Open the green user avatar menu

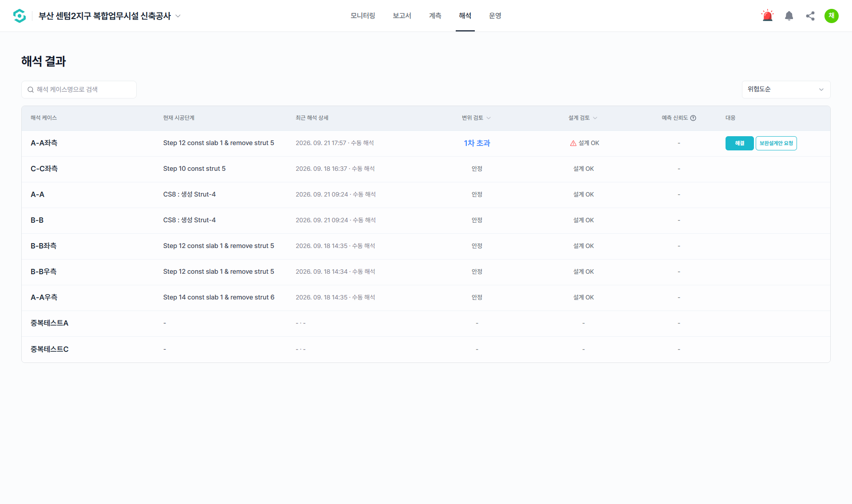coord(832,16)
